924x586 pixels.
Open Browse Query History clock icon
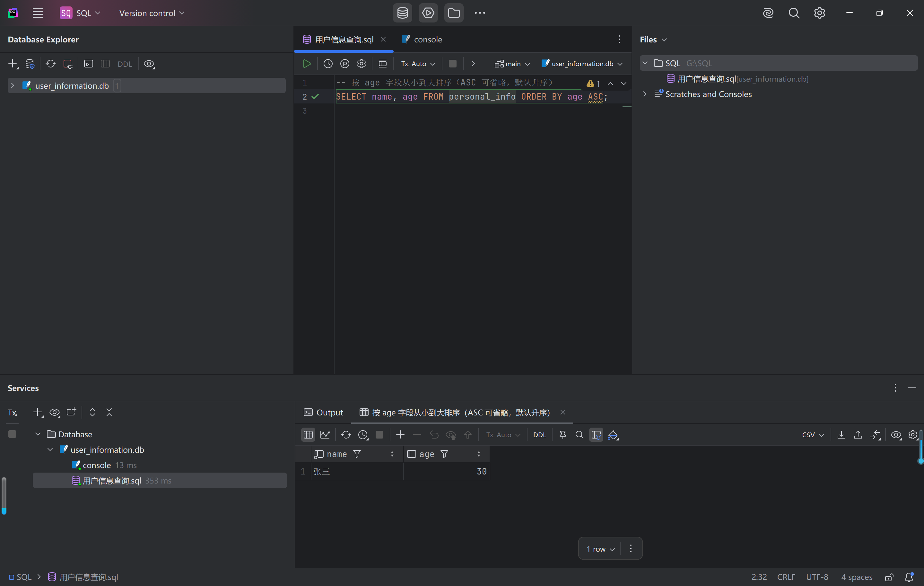point(328,64)
